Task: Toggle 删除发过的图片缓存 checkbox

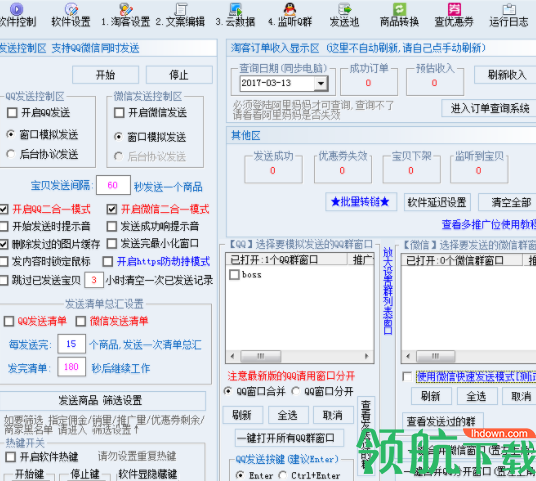Action: pyautogui.click(x=4, y=244)
